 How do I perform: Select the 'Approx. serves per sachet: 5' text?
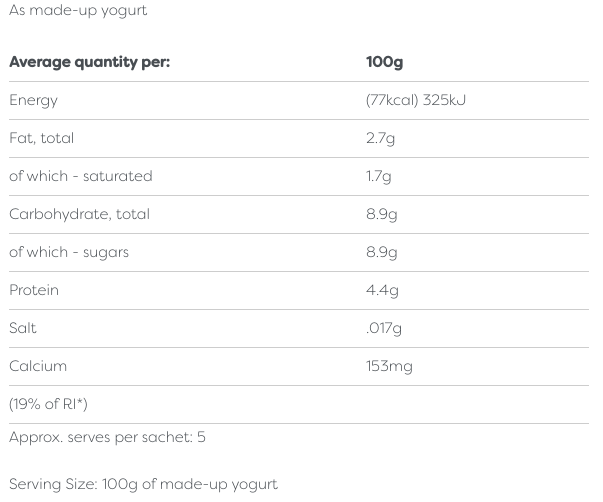tap(107, 437)
